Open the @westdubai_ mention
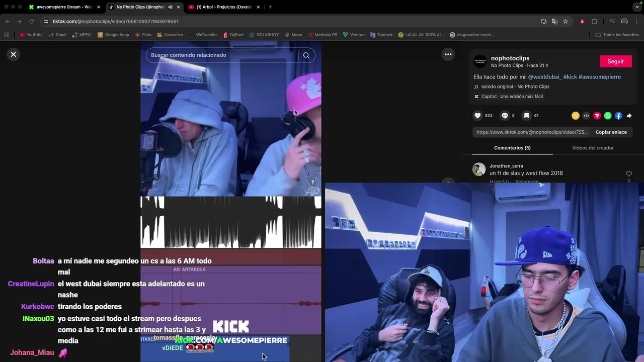The width and height of the screenshot is (644, 362). [x=544, y=77]
